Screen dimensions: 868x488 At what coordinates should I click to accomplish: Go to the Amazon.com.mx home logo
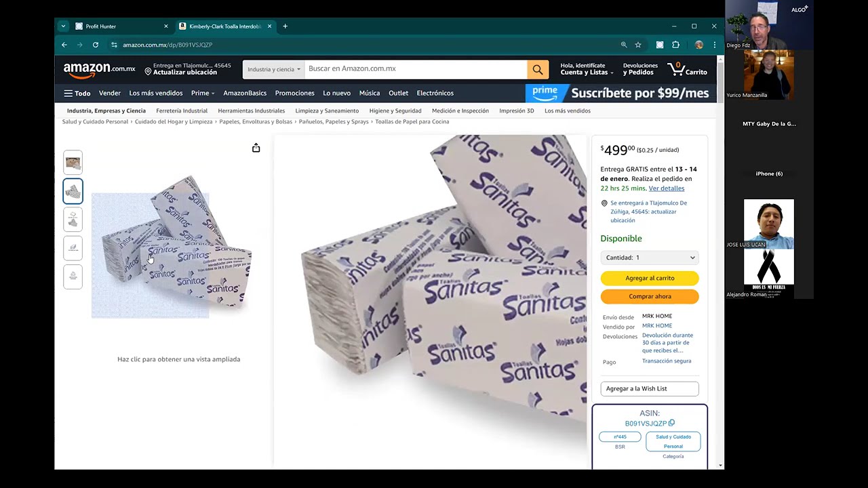[99, 69]
